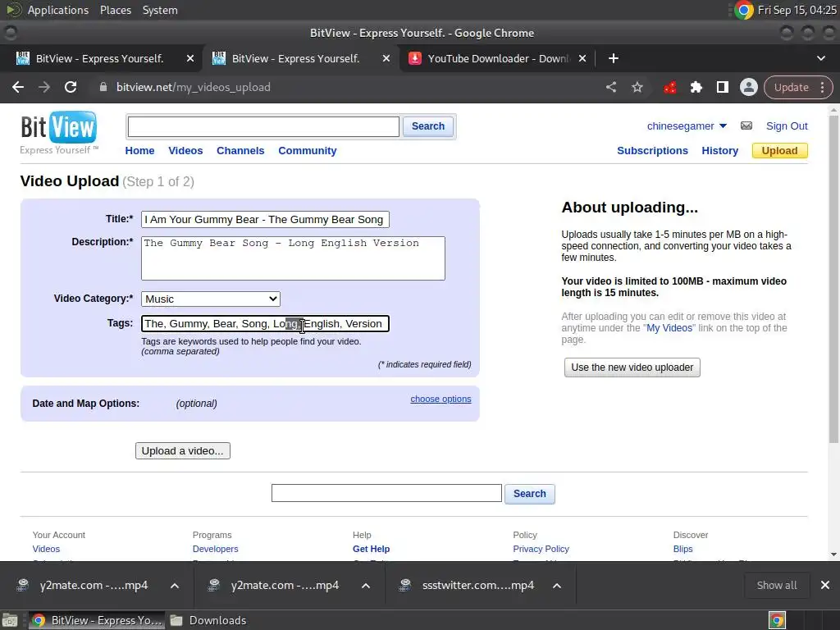The height and width of the screenshot is (630, 840).
Task: Click into the Title field
Action: [265, 220]
